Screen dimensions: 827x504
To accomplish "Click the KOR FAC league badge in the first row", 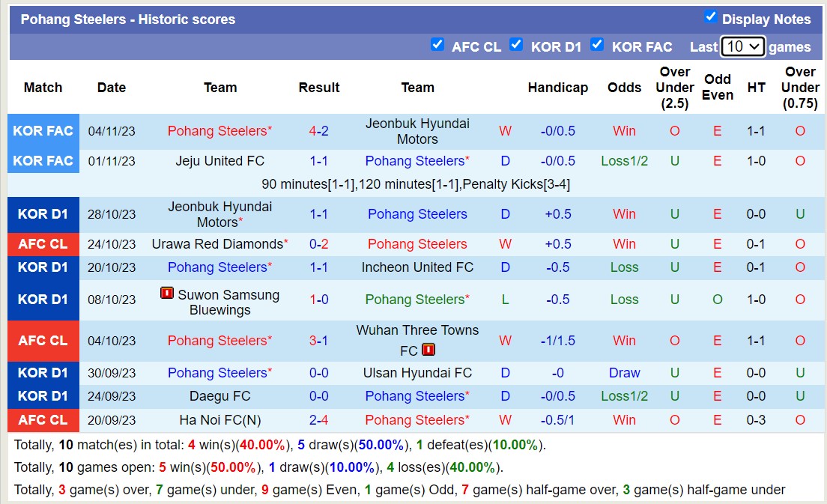I will [x=43, y=130].
